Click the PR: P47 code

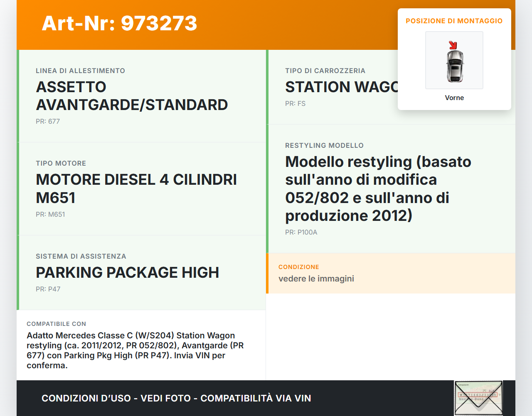coord(48,289)
